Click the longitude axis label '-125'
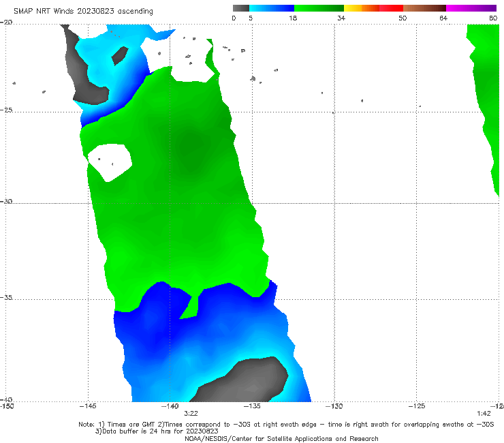 (x=417, y=406)
